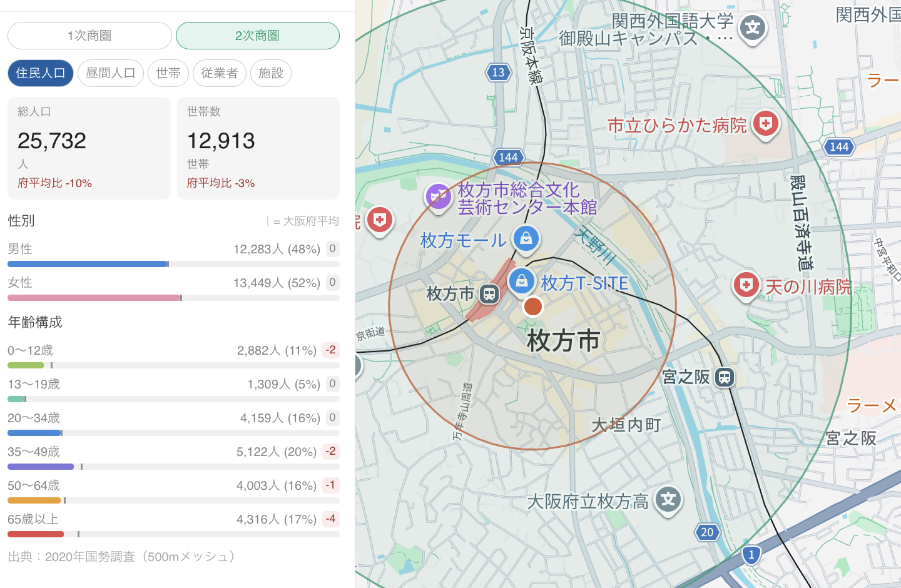Click the 関西外国語大学 school marker icon
The image size is (901, 588).
point(753,28)
